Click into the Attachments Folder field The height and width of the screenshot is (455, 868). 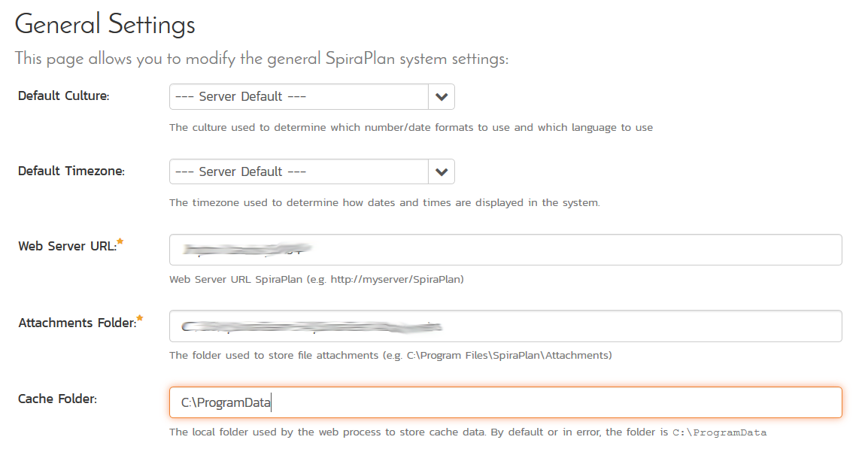505,326
